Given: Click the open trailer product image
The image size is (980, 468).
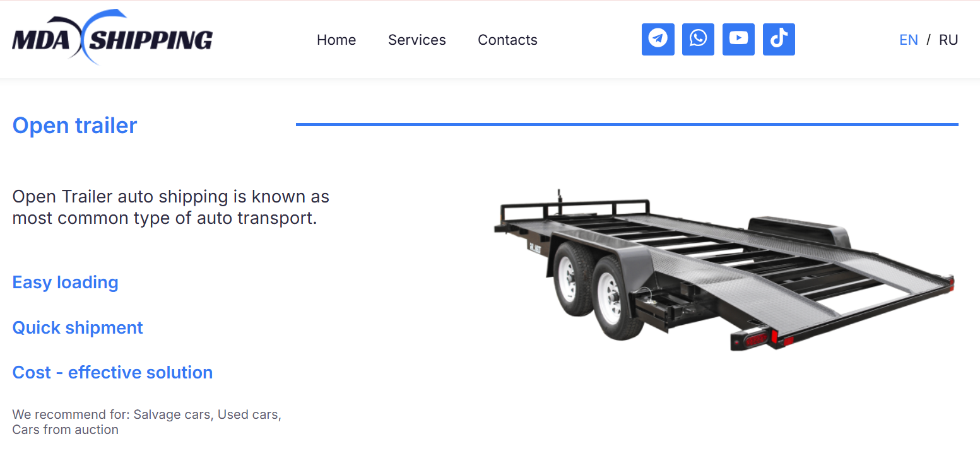Looking at the screenshot, I should pos(724,270).
